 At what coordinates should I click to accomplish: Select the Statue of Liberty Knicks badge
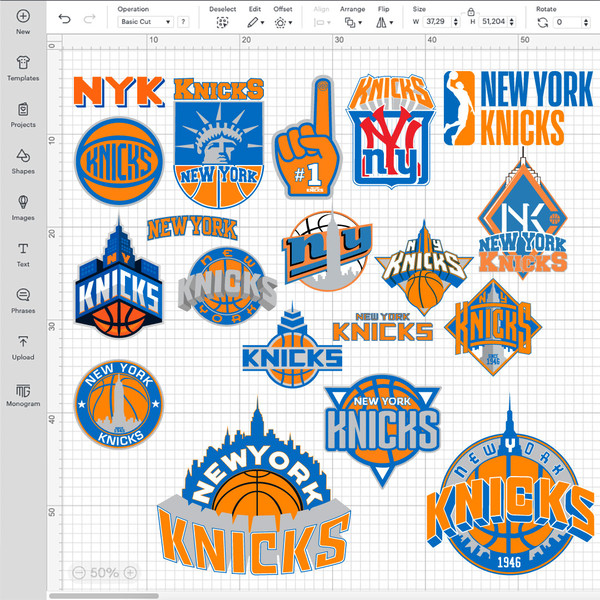click(218, 143)
